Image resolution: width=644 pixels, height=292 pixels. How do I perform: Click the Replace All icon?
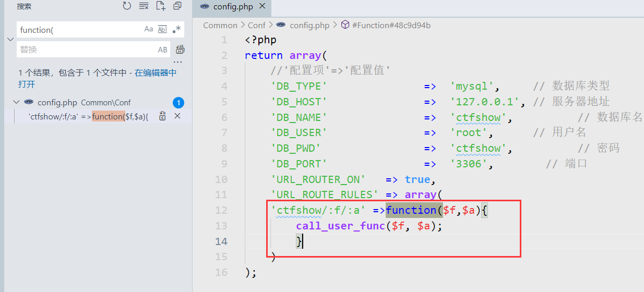tap(181, 50)
